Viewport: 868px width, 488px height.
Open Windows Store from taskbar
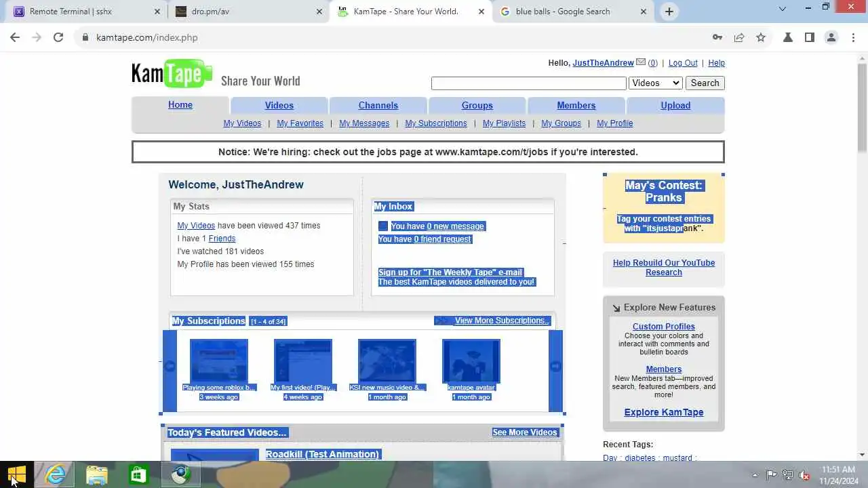click(x=138, y=474)
